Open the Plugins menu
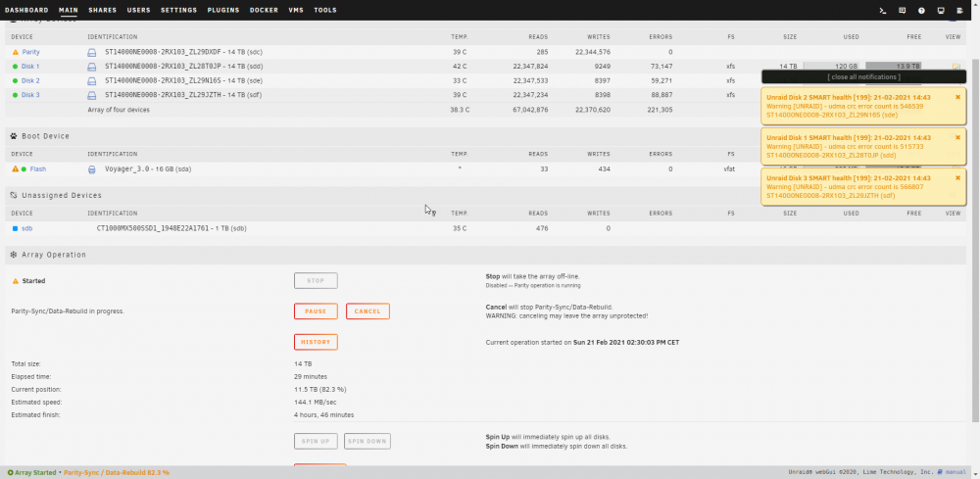 223,11
